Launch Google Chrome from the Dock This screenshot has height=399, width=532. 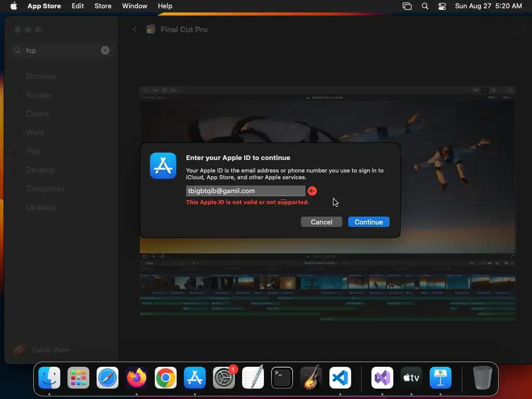click(x=166, y=378)
